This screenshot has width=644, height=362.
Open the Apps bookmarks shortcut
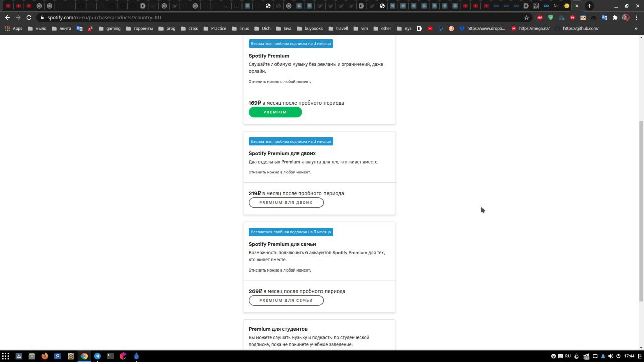click(14, 29)
